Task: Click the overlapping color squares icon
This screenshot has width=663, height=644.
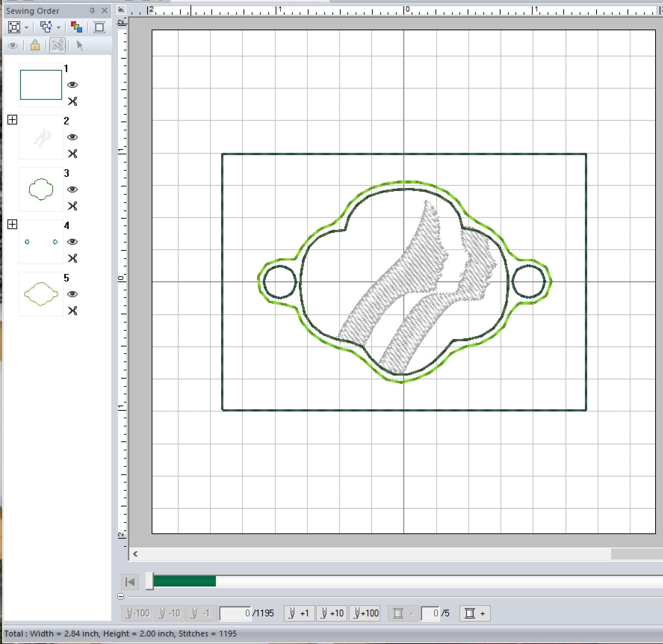Action: tap(77, 27)
